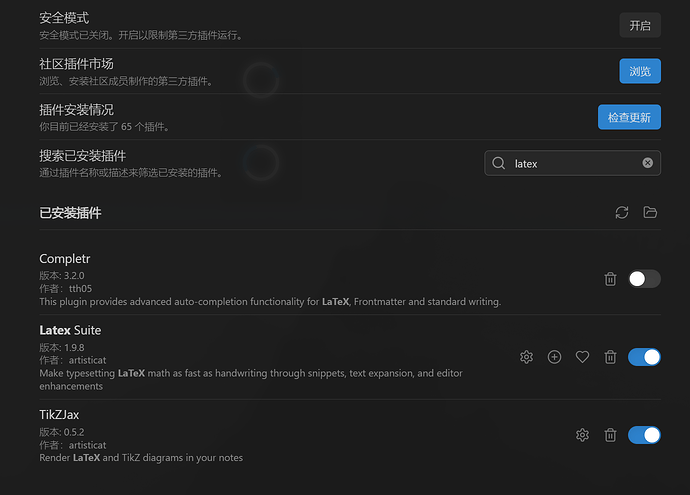The width and height of the screenshot is (690, 495).
Task: Click the Latex Suite plugin name
Action: pos(70,330)
